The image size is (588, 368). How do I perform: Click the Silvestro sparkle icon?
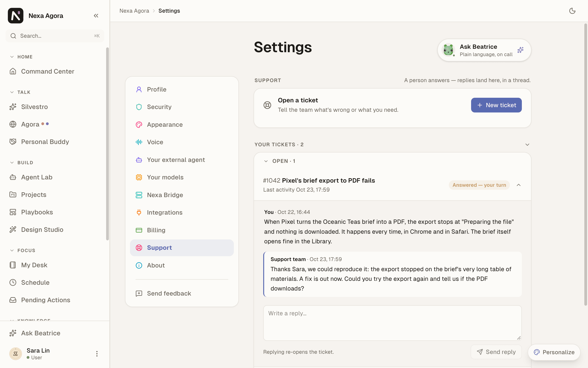pyautogui.click(x=13, y=106)
